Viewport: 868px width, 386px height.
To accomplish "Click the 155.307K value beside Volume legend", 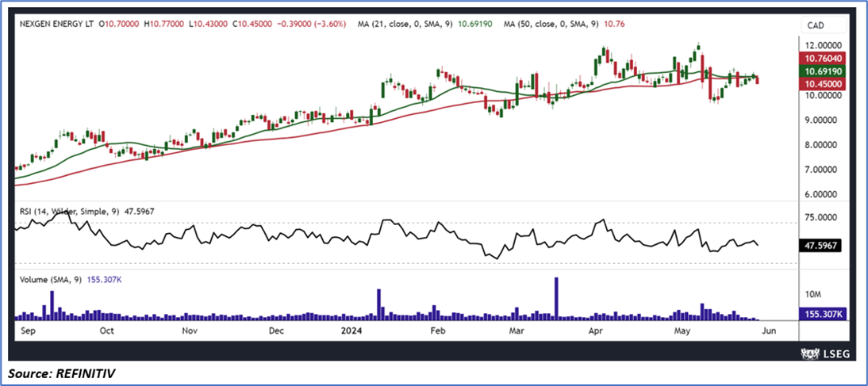I will click(x=105, y=281).
